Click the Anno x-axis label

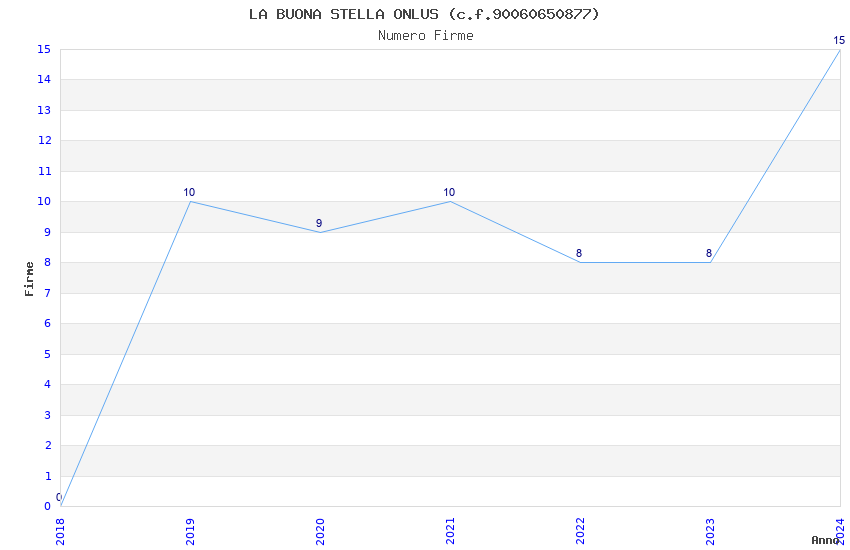pos(825,540)
